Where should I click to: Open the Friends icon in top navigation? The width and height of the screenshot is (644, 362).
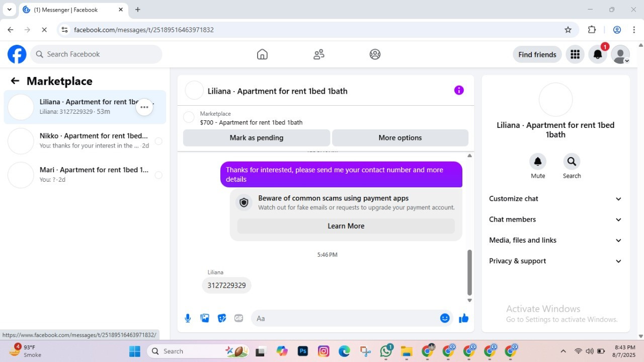coord(318,54)
